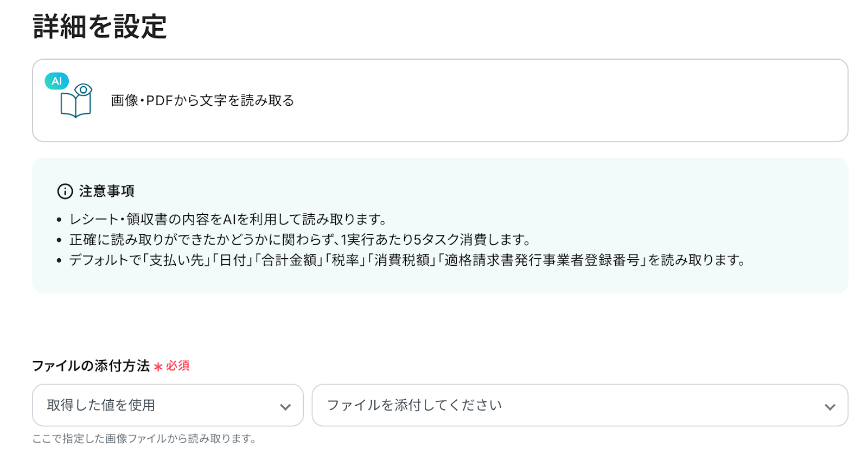Click the note listing デフォルト read fields
This screenshot has width=868, height=461.
[407, 260]
